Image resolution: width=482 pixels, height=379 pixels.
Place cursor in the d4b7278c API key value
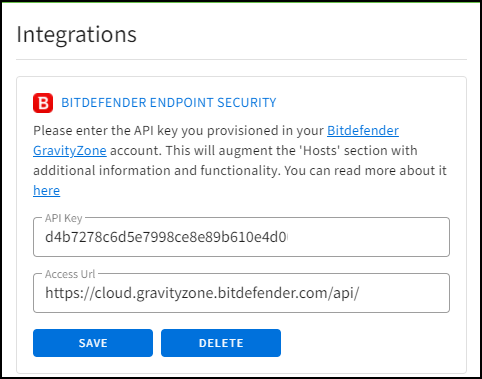[x=166, y=237]
